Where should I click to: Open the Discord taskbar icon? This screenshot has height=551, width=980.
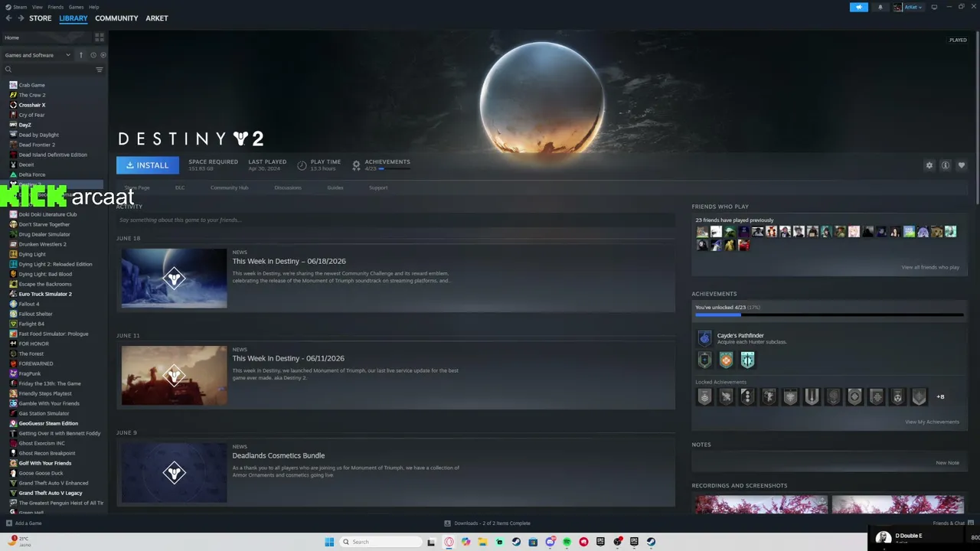click(550, 542)
